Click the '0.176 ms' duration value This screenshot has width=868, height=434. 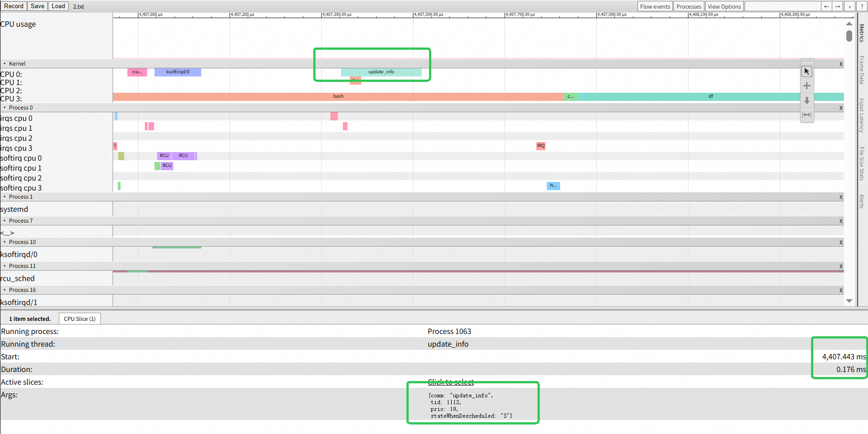pos(851,369)
